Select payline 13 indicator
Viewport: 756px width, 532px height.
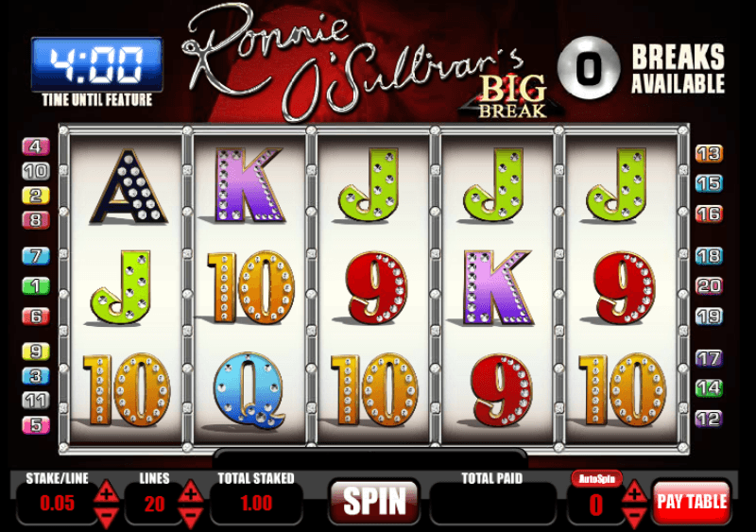click(x=709, y=154)
